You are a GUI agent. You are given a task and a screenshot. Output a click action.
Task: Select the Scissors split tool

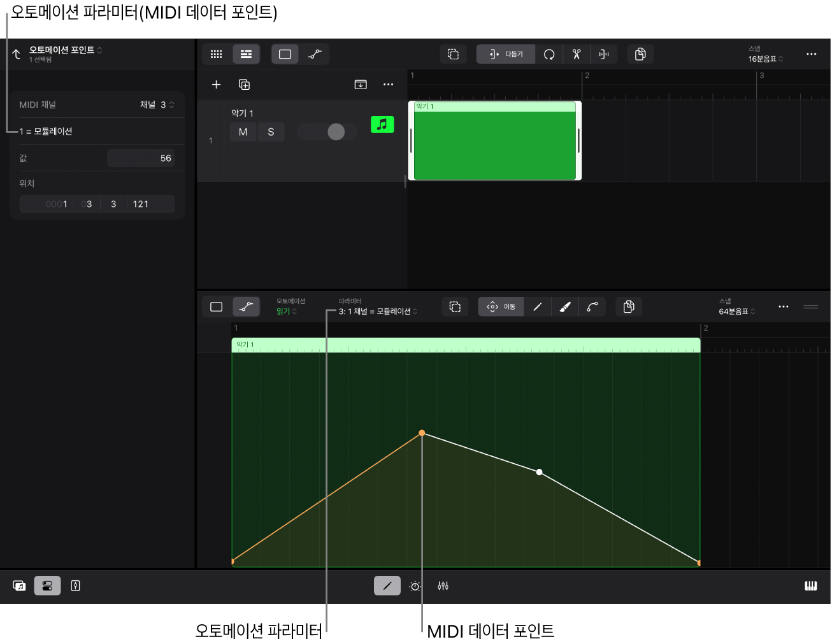click(x=577, y=54)
